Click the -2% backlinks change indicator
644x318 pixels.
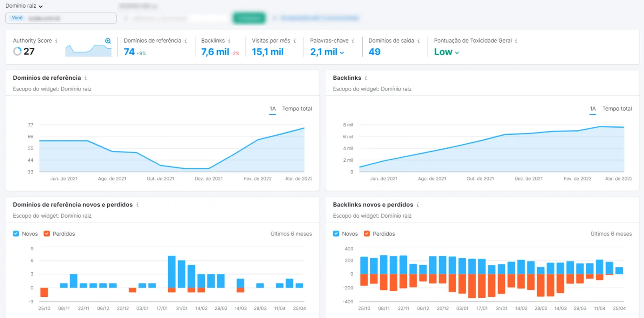click(235, 53)
